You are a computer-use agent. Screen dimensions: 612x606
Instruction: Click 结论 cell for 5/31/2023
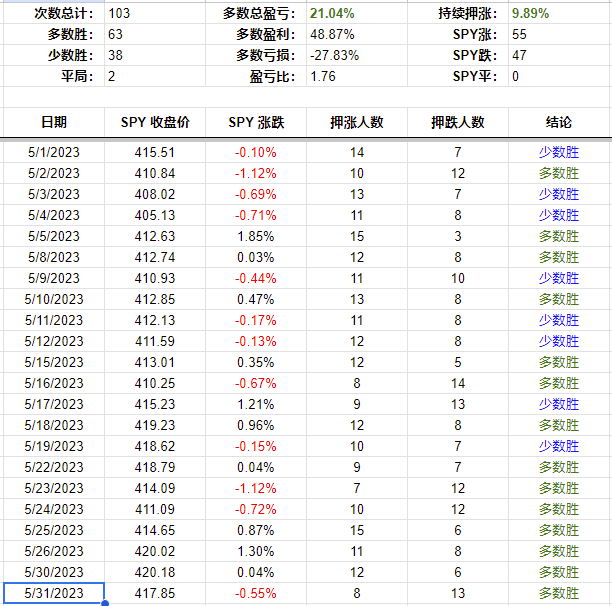point(559,594)
